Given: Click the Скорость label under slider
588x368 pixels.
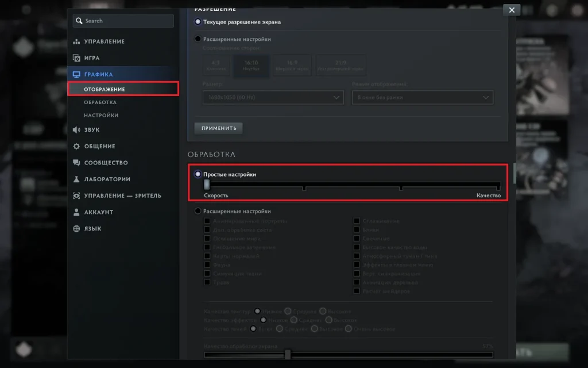Looking at the screenshot, I should [x=216, y=195].
